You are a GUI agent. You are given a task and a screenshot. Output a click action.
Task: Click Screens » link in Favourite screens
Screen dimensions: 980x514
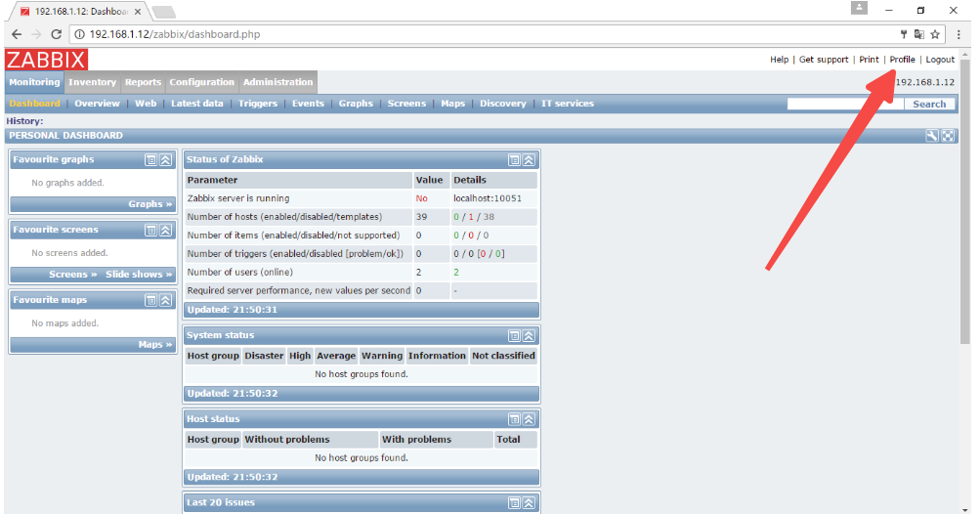73,275
